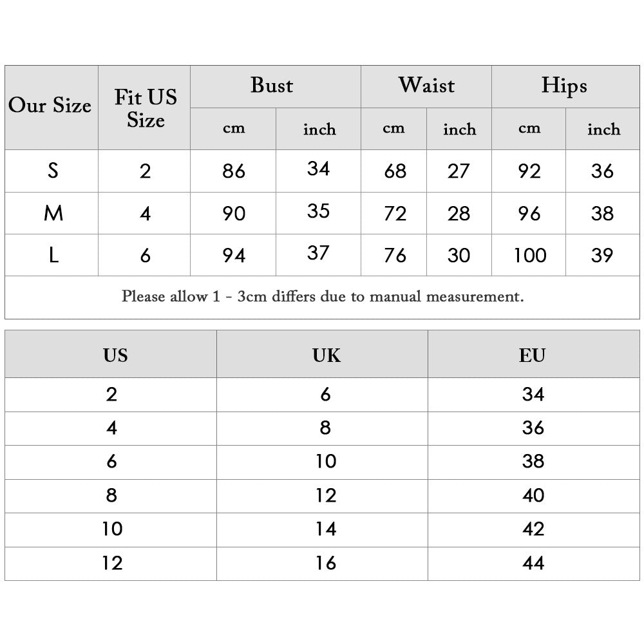Click the "Fit US Size" header cell
Image resolution: width=644 pixels, height=644 pixels.
tap(146, 108)
